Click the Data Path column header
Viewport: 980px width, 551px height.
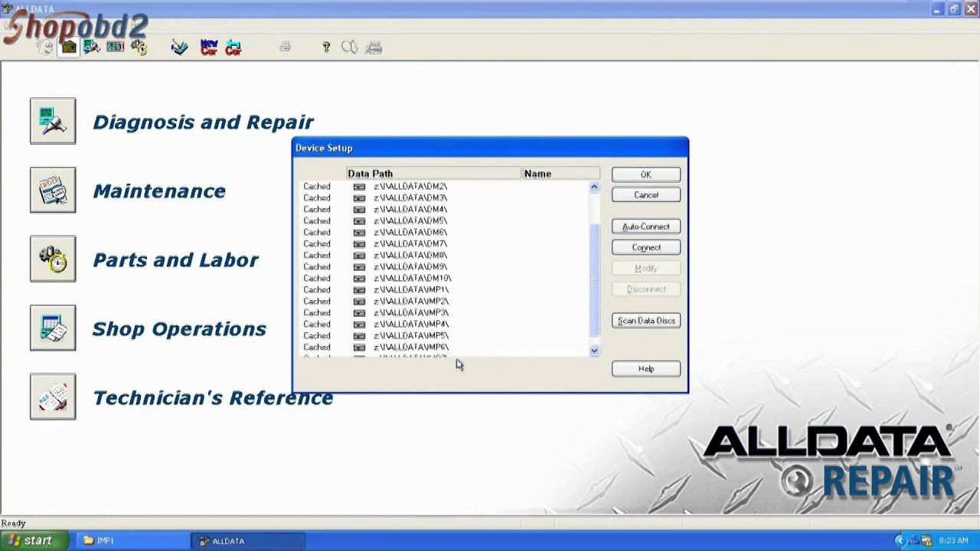(433, 174)
